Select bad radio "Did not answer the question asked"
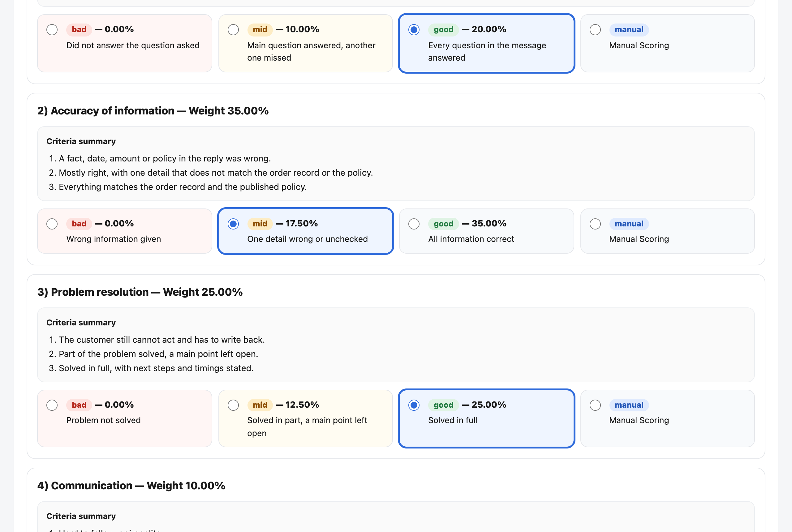The height and width of the screenshot is (532, 792). tap(52, 29)
